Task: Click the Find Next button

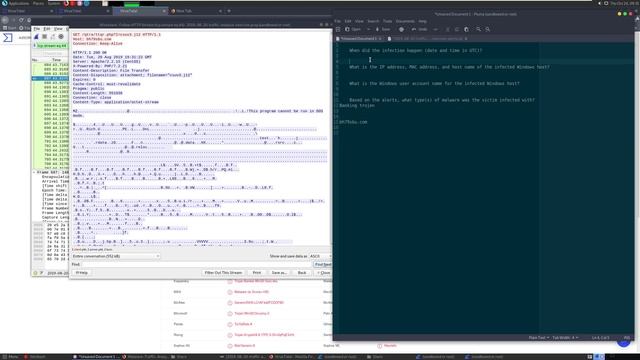Action: coord(323,264)
